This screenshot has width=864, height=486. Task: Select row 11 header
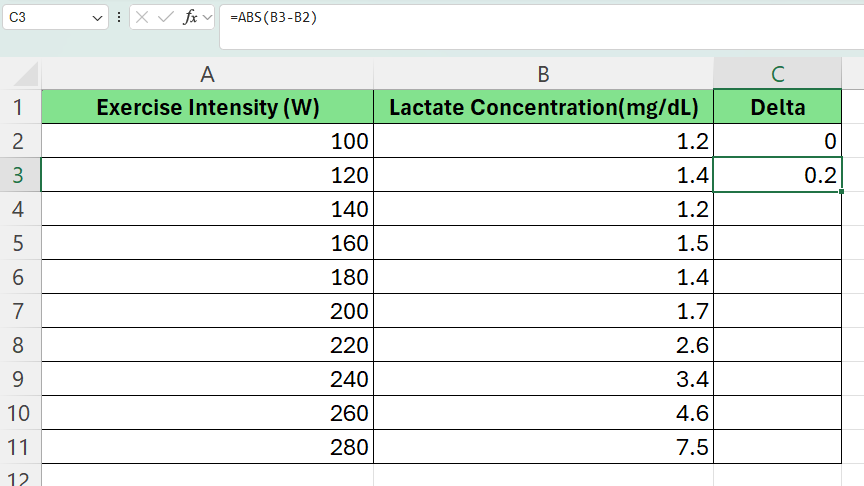click(x=20, y=447)
